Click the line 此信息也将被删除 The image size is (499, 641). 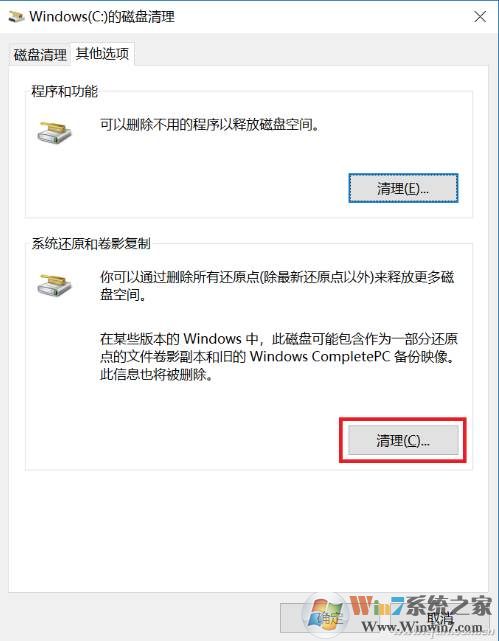(157, 374)
